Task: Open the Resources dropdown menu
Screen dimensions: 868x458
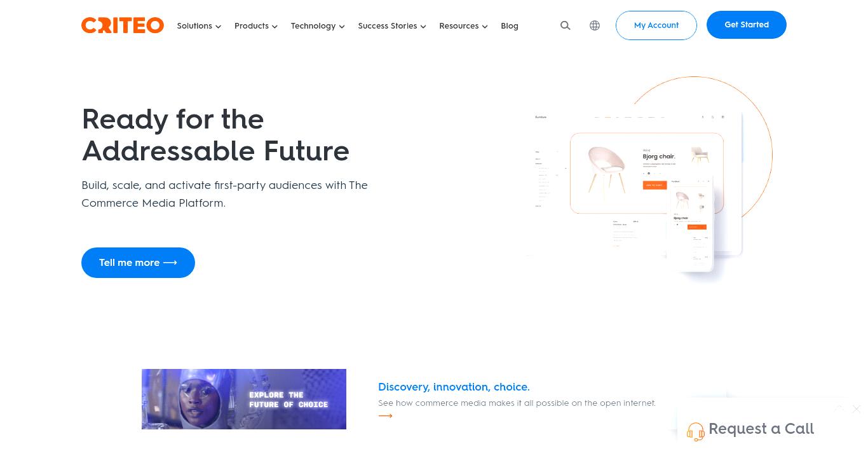Action: point(463,26)
